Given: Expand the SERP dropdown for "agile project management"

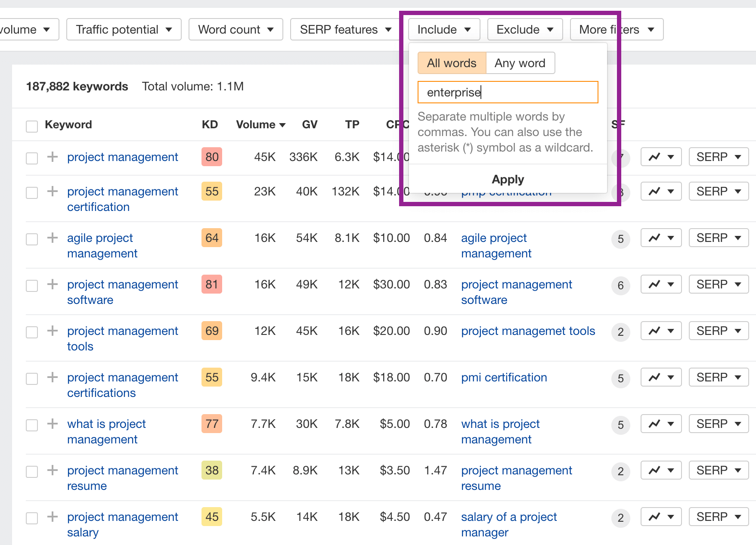Looking at the screenshot, I should (718, 237).
